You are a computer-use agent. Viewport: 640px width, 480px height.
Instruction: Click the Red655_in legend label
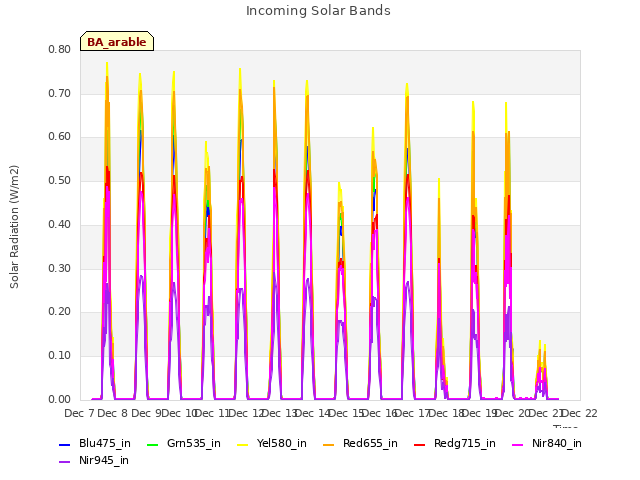pyautogui.click(x=370, y=444)
